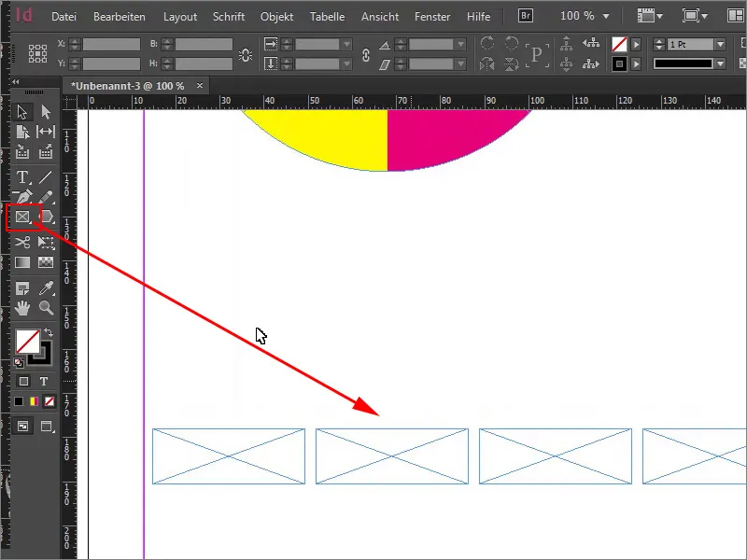Open the Tabelle menu
The height and width of the screenshot is (560, 747).
tap(328, 16)
